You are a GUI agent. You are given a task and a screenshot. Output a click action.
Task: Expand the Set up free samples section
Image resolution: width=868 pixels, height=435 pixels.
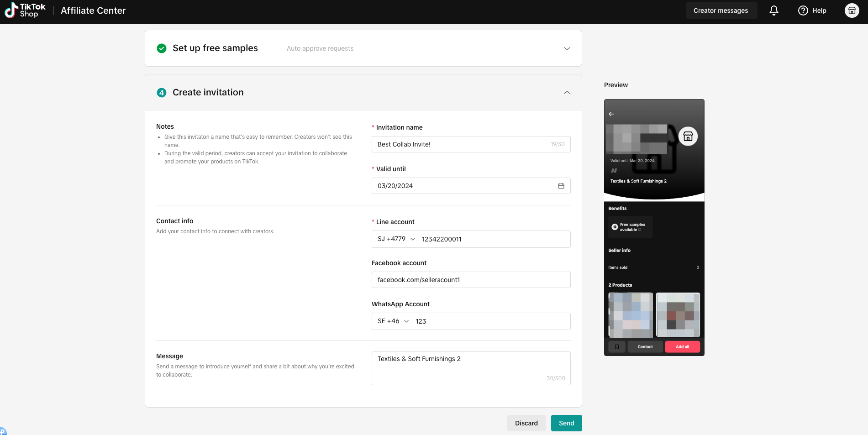tap(567, 48)
